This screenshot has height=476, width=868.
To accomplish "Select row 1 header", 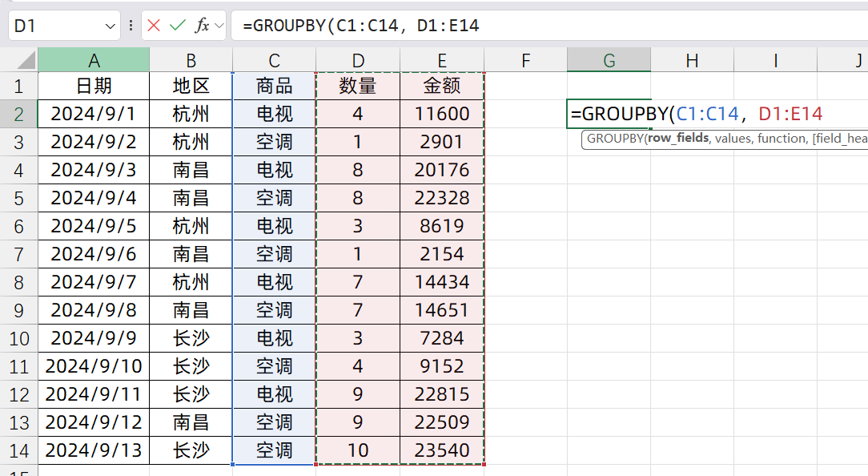I will [x=18, y=86].
